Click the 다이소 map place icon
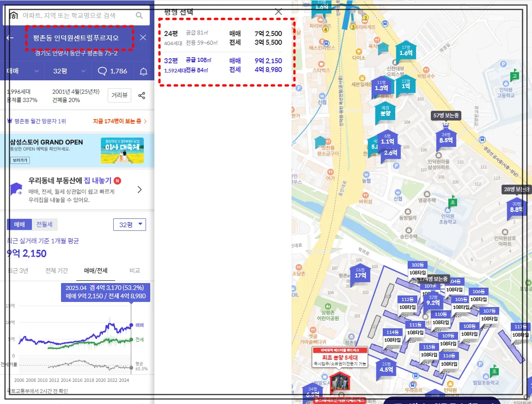532x404 pixels. tap(359, 52)
